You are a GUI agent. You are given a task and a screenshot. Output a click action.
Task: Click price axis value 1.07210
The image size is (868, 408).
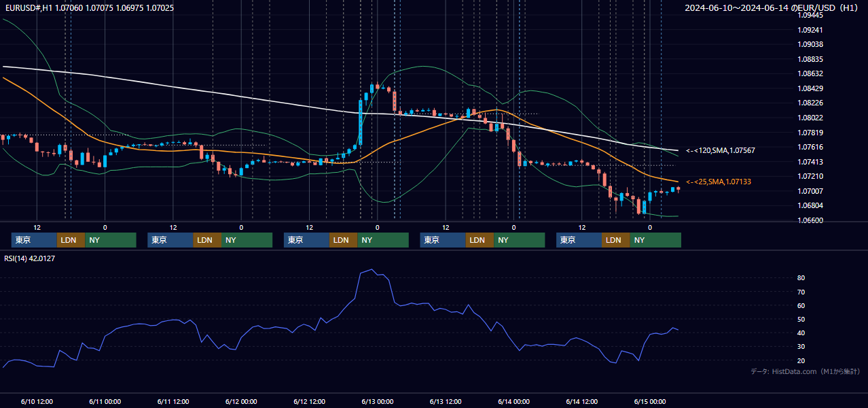(811, 177)
